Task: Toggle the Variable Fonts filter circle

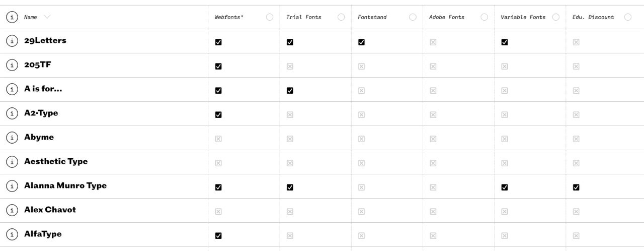Action: point(555,17)
